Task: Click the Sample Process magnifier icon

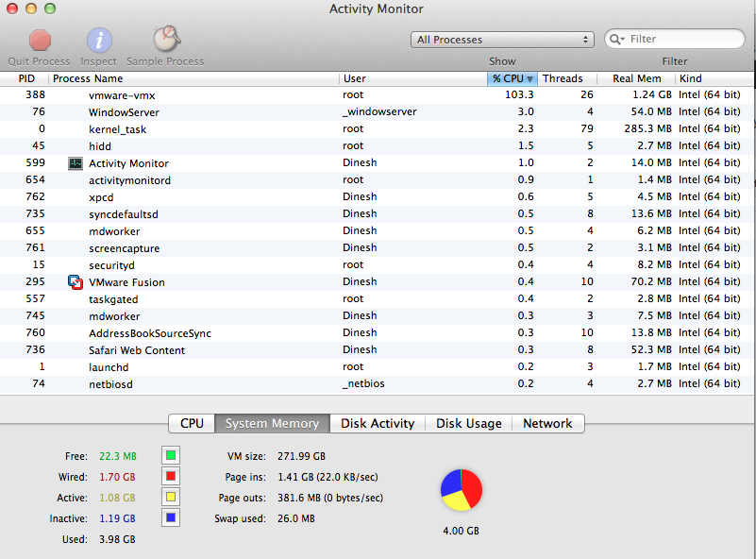Action: (x=166, y=39)
